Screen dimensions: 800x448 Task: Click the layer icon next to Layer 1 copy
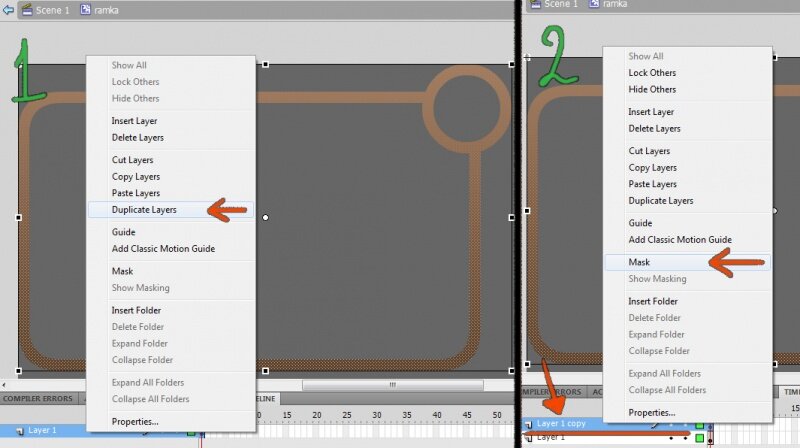click(x=528, y=424)
